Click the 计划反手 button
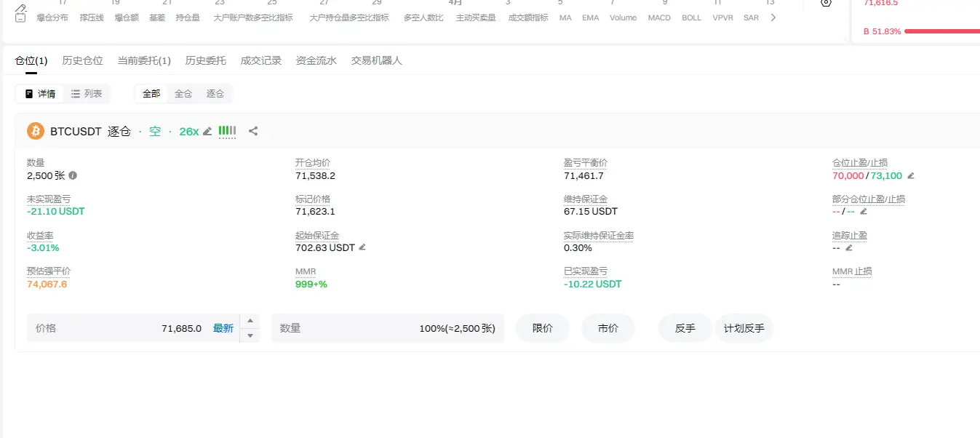Image resolution: width=980 pixels, height=438 pixels. pyautogui.click(x=744, y=328)
